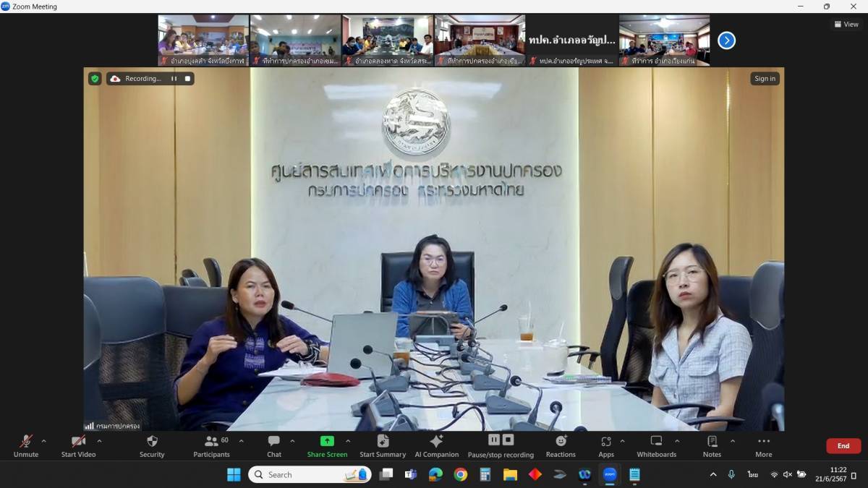
Task: Open the More options menu
Action: tap(763, 445)
